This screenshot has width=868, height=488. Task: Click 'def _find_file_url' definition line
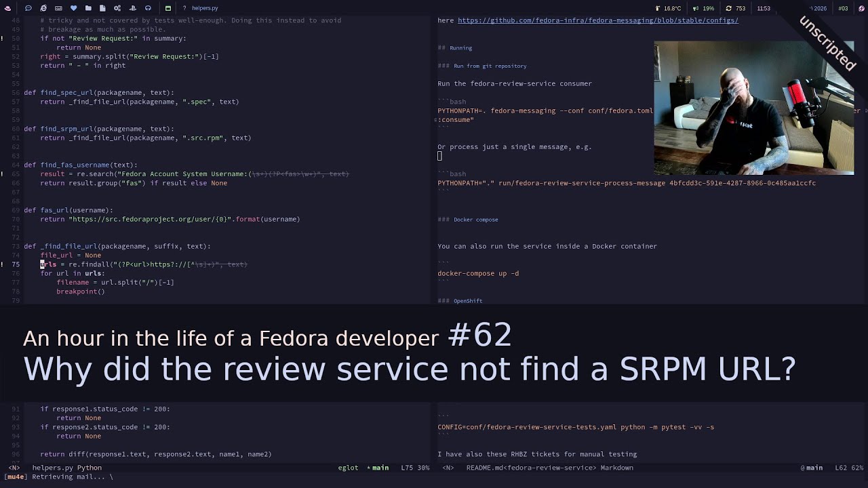117,246
